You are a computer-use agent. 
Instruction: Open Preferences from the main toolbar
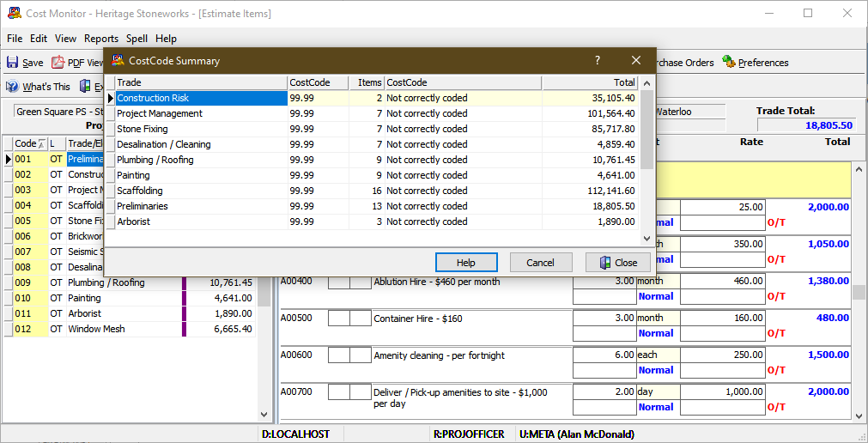click(x=756, y=63)
